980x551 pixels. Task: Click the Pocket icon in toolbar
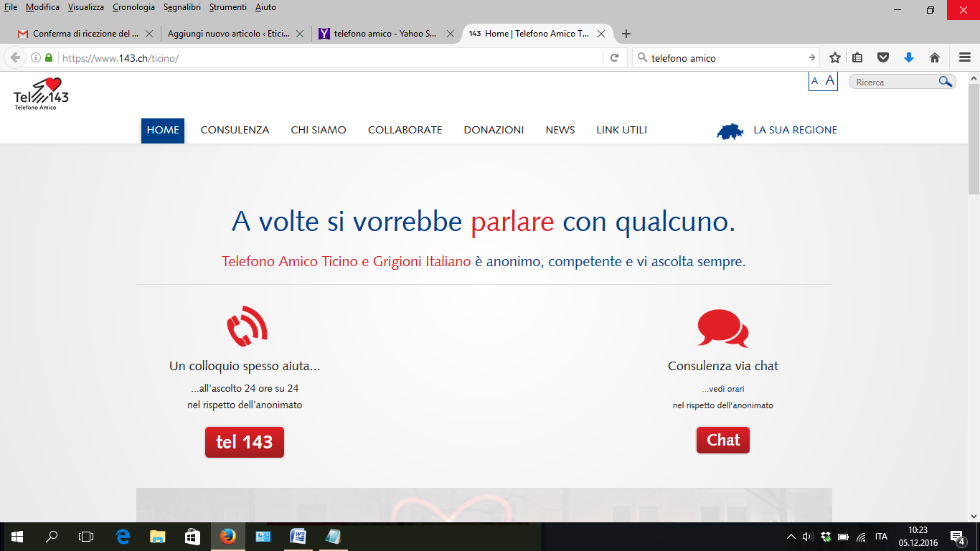[883, 58]
